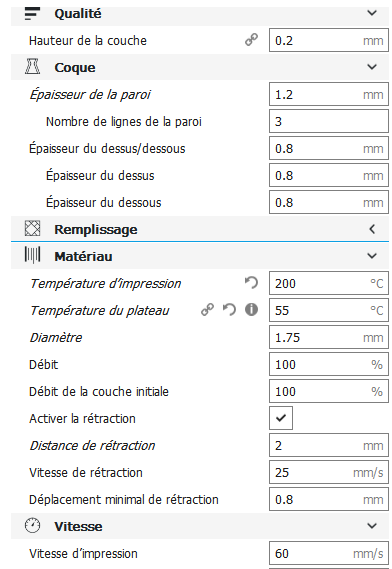Collapse the Matériau section chevron
The width and height of the screenshot is (392, 569).
(372, 256)
